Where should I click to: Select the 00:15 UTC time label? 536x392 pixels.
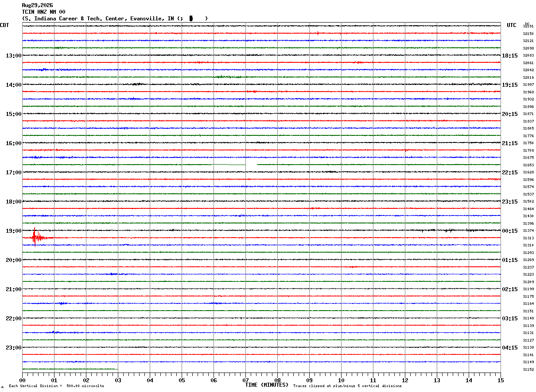pos(510,231)
